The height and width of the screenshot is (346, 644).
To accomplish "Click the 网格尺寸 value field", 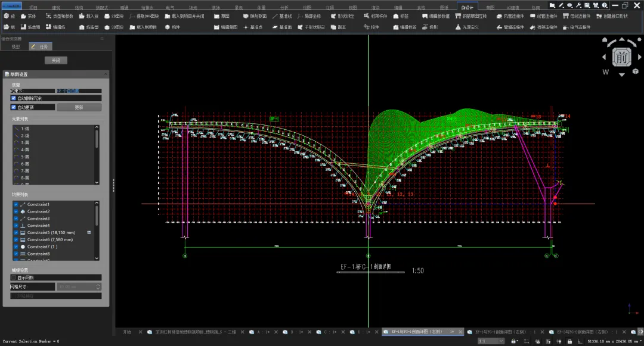I will 76,286.
